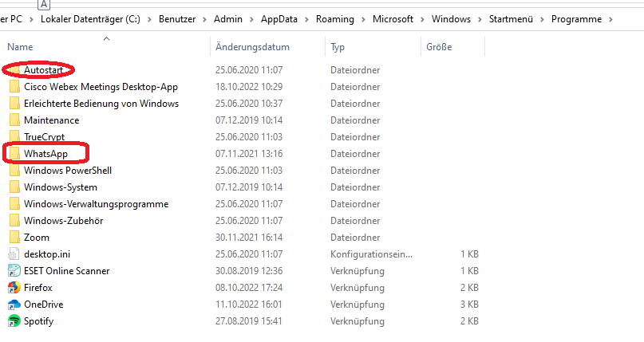Viewport: 644px width, 342px height.
Task: Navigate to the Windows breadcrumb
Action: click(451, 19)
